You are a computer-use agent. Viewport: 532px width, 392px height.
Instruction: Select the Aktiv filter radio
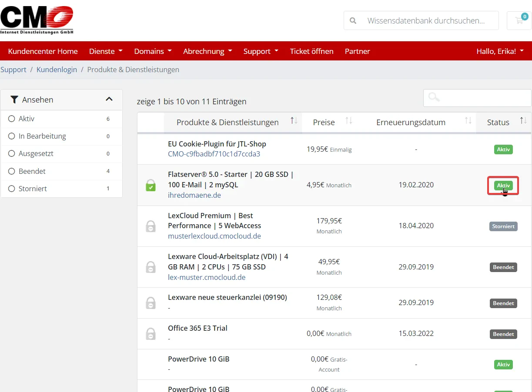point(12,119)
